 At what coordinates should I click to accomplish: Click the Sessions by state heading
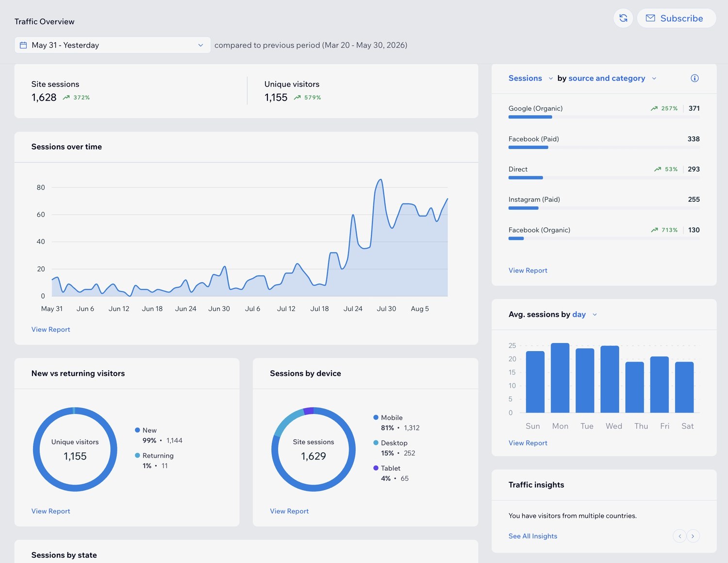point(64,555)
